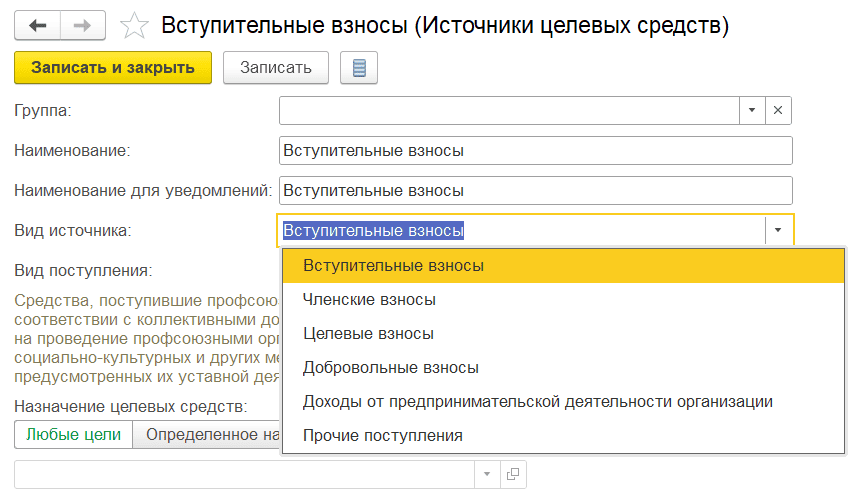This screenshot has height=494, width=862.
Task: Click the Наименование для уведомлений field
Action: click(x=535, y=191)
